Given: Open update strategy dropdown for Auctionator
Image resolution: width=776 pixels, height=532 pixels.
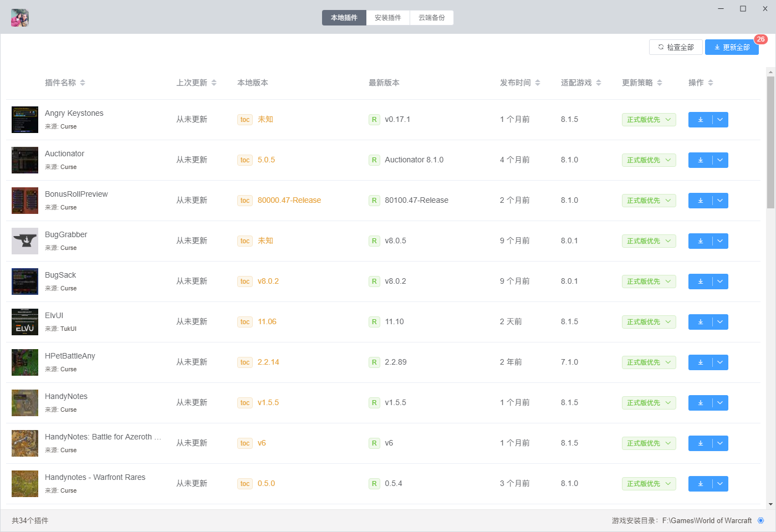Looking at the screenshot, I should click(x=649, y=160).
